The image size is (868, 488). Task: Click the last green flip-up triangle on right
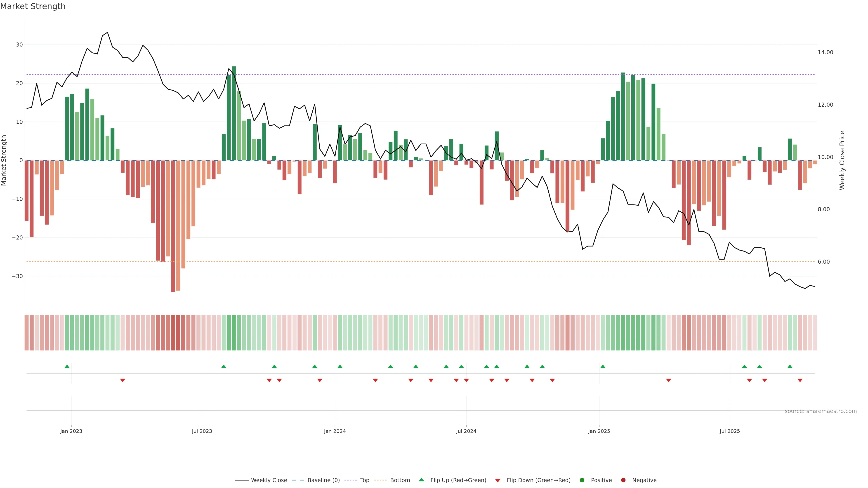(x=790, y=366)
